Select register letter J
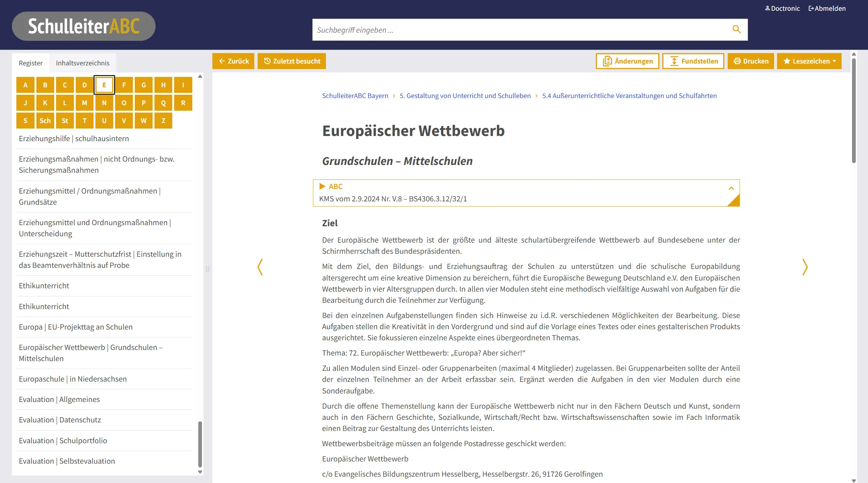This screenshot has width=868, height=483. (x=25, y=103)
